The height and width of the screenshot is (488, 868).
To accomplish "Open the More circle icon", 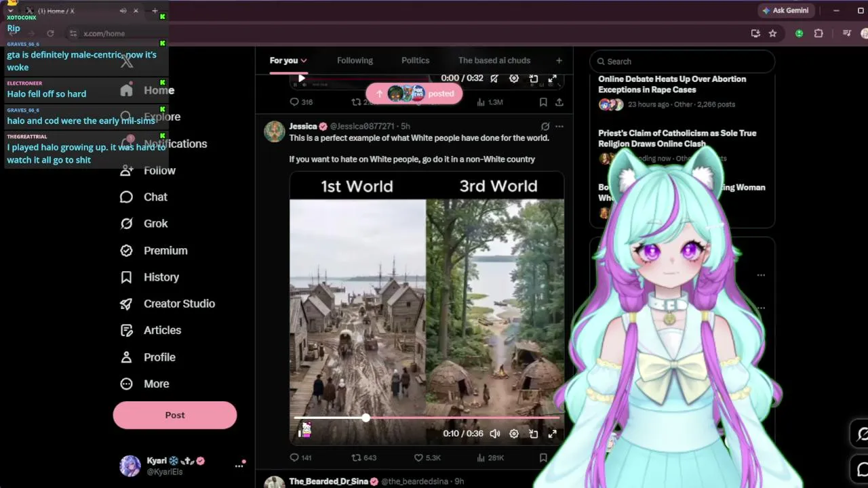I will pyautogui.click(x=126, y=384).
